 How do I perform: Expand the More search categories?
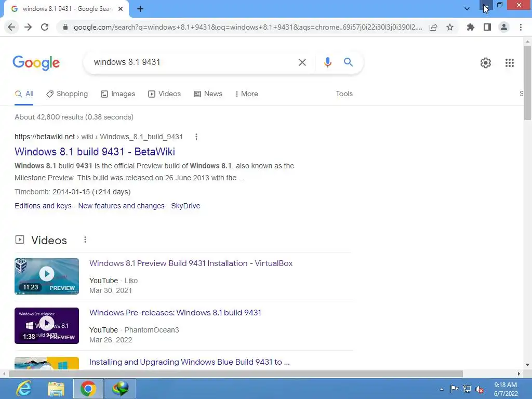(247, 94)
